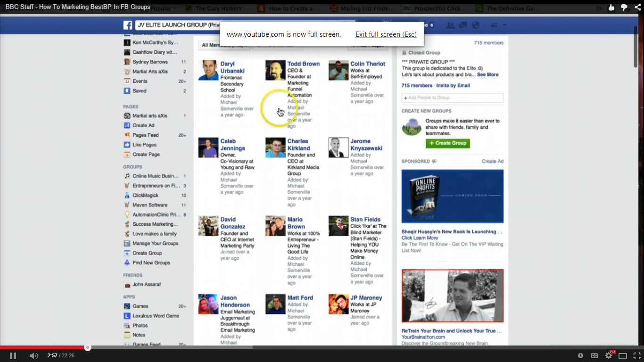
Task: Click Create Ad link beside Sponsored
Action: tap(493, 161)
